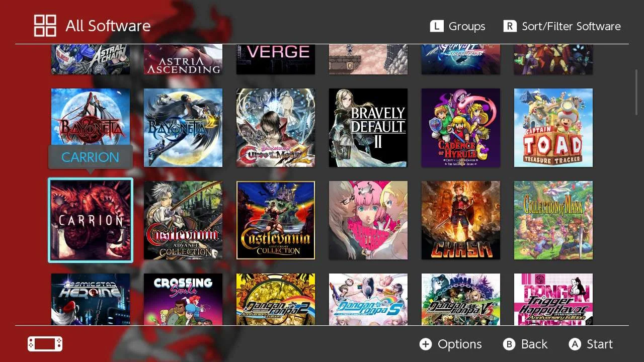
Task: Launch the Chasm game
Action: coord(461,220)
